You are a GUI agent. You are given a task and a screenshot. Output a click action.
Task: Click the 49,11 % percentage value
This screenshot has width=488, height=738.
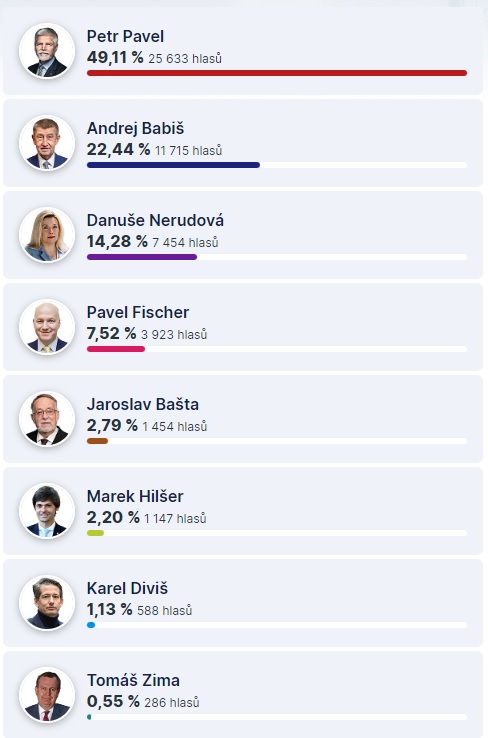click(x=115, y=57)
